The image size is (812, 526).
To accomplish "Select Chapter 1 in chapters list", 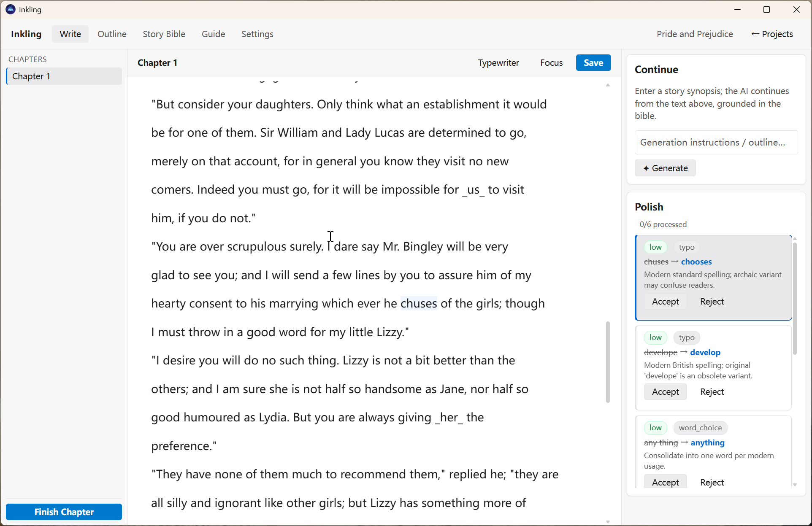I will (x=64, y=76).
